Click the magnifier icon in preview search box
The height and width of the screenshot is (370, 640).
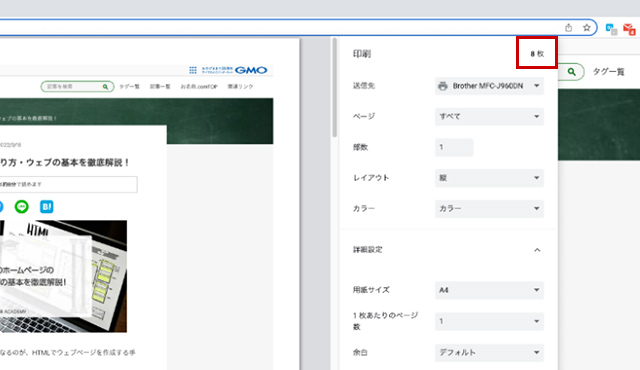[105, 86]
